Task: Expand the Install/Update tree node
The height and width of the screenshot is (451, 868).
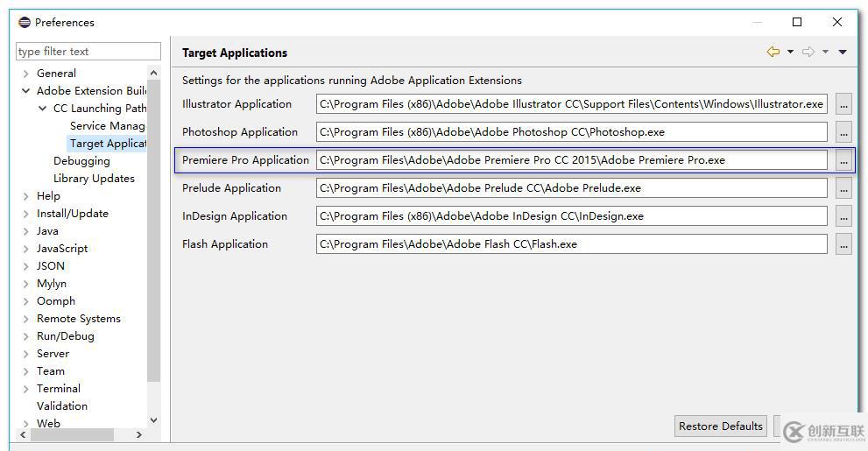Action: coord(25,214)
